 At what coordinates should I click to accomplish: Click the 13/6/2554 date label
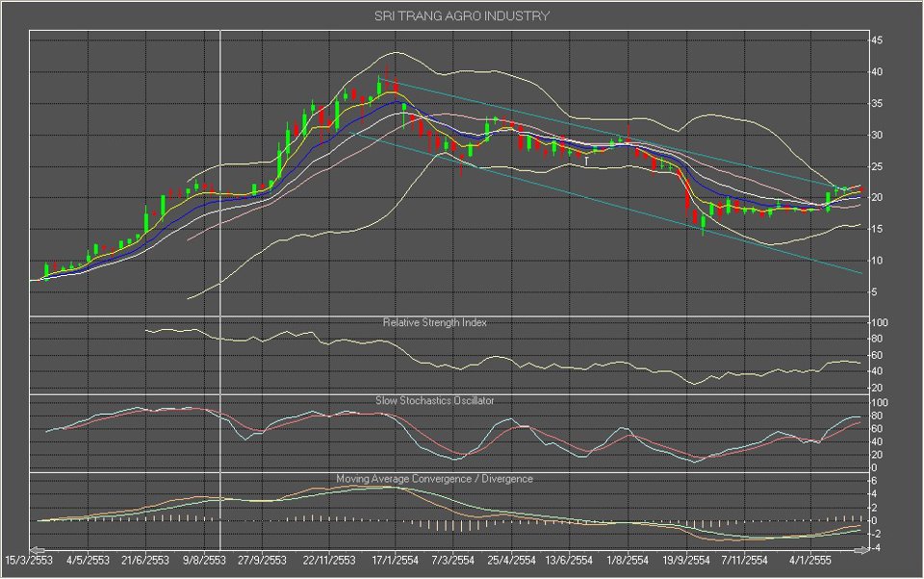[x=569, y=560]
